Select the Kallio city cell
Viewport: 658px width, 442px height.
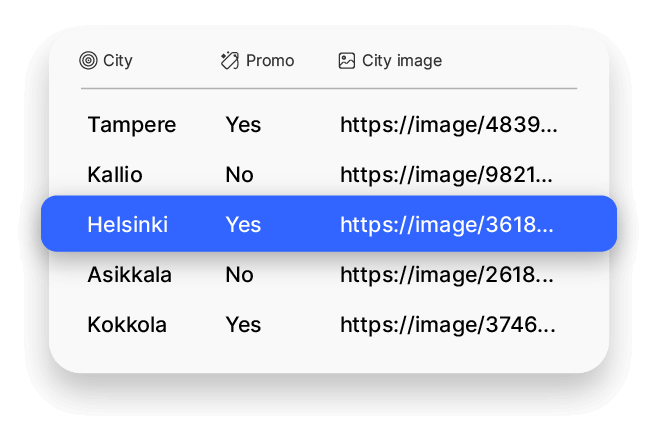coord(115,175)
